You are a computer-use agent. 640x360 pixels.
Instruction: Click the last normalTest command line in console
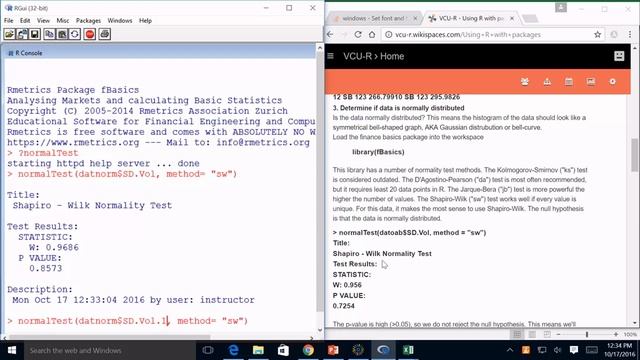point(127,321)
